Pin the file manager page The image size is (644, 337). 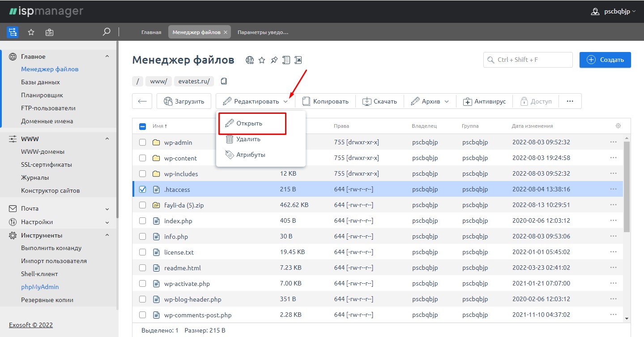[274, 60]
